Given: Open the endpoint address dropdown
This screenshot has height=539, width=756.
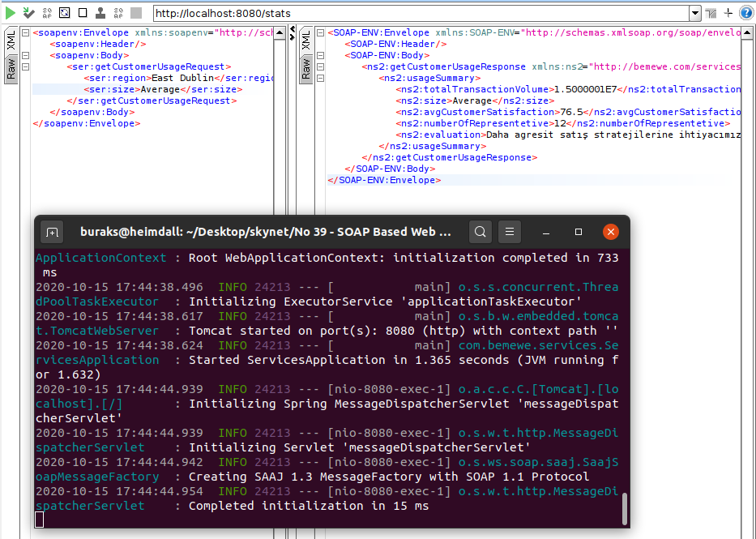Looking at the screenshot, I should click(695, 13).
